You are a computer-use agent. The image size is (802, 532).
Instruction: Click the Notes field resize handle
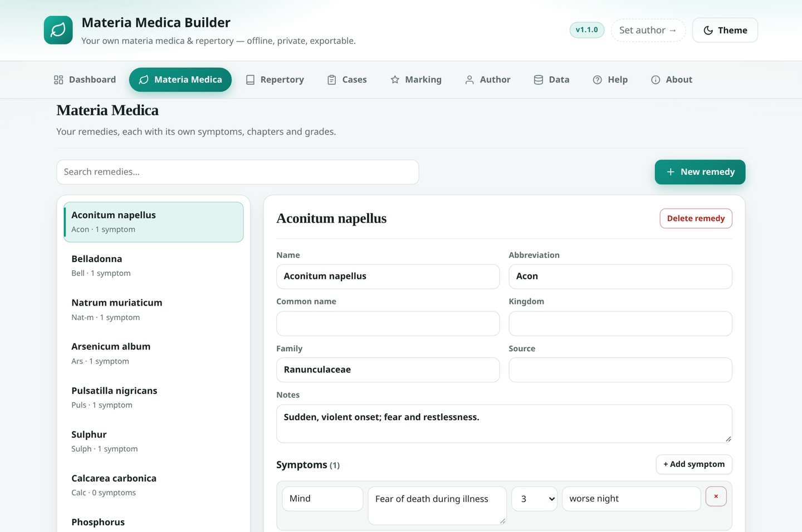(728, 439)
